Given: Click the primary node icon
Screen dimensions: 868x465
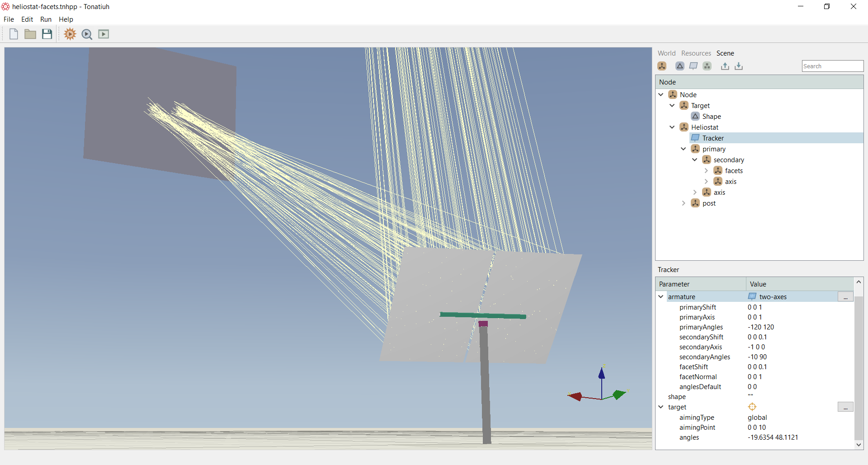Looking at the screenshot, I should coord(695,149).
